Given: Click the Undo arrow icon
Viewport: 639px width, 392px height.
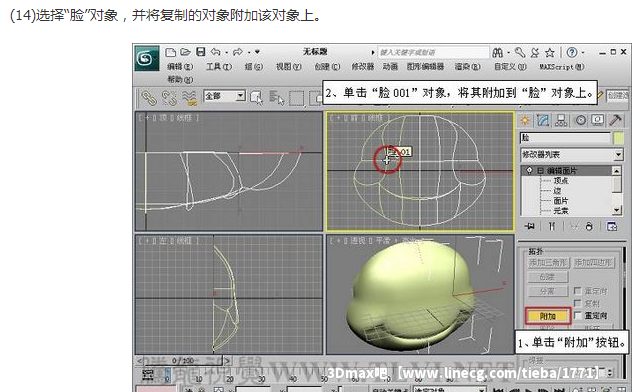Looking at the screenshot, I should 216,52.
